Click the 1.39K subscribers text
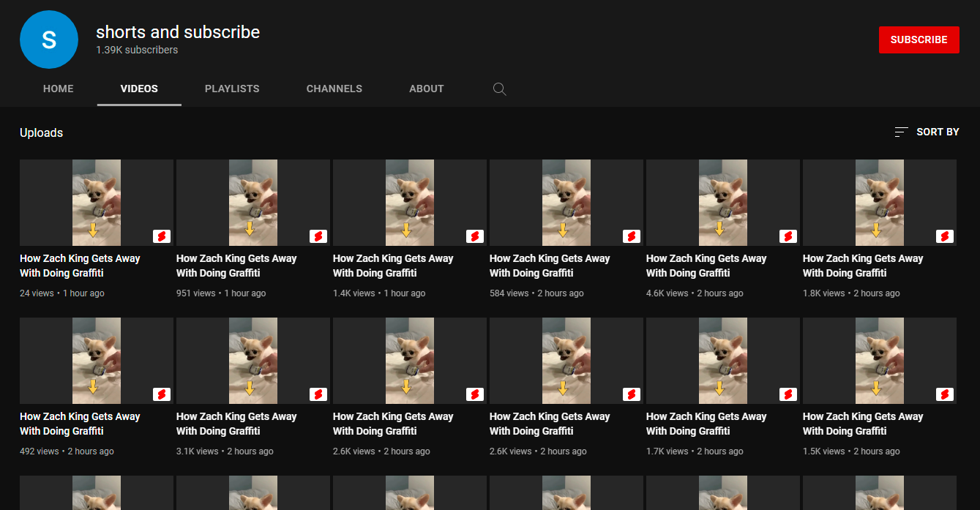Viewport: 980px width, 510px height. [137, 50]
